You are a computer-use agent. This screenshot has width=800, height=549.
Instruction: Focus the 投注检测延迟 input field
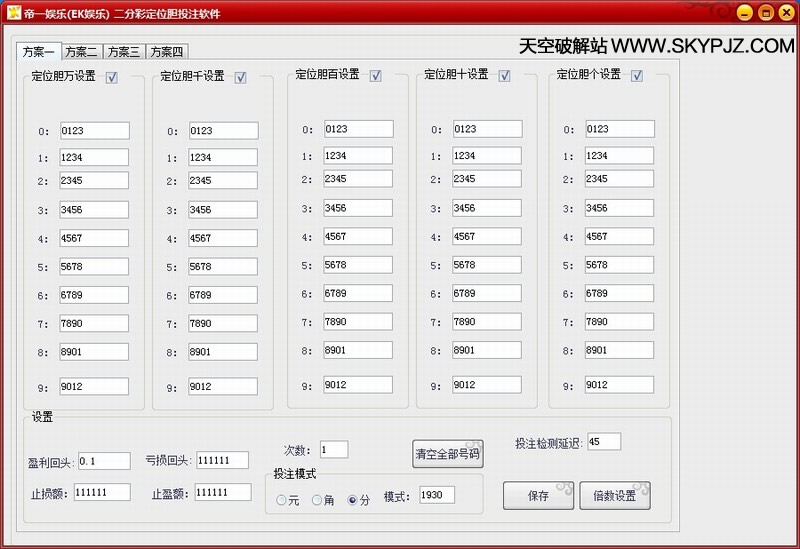pyautogui.click(x=604, y=442)
